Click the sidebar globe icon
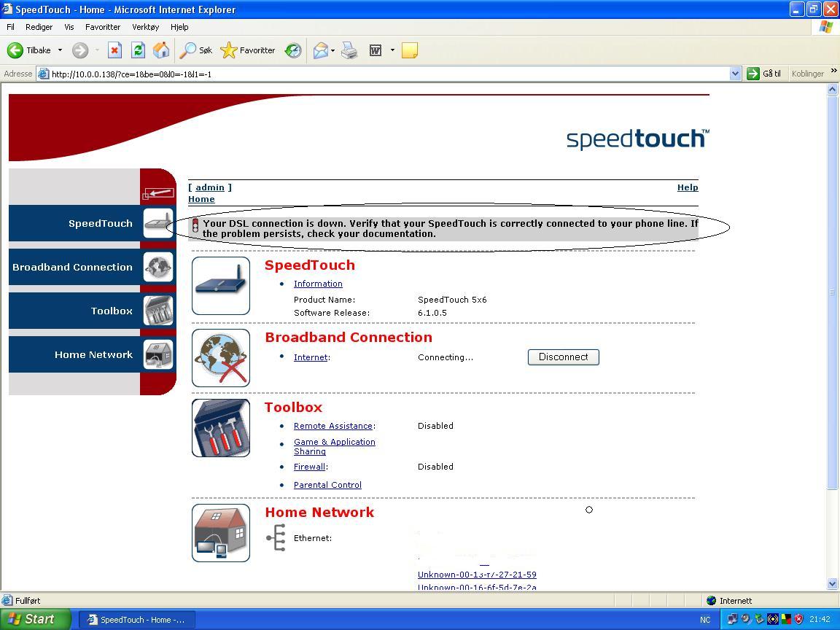The image size is (840, 630). click(x=158, y=267)
